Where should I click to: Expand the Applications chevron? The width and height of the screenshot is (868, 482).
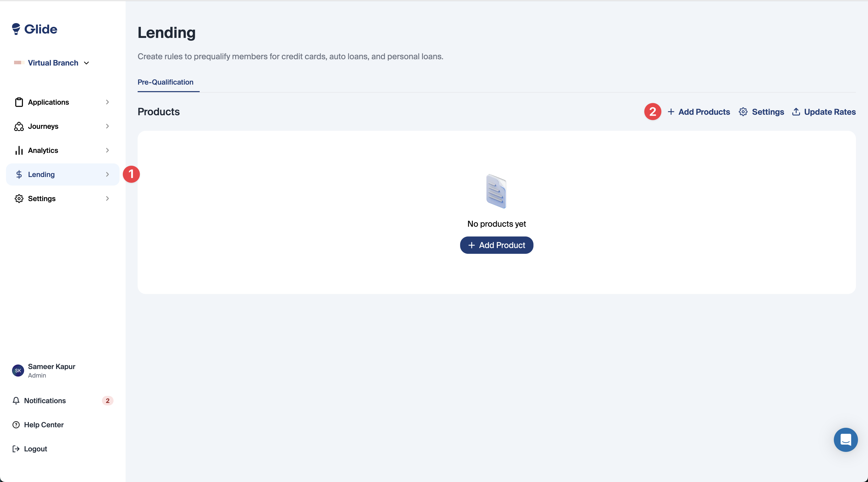pos(107,102)
